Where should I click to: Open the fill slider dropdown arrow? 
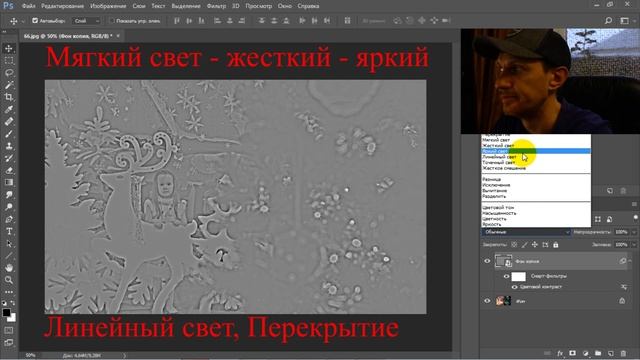tap(634, 245)
